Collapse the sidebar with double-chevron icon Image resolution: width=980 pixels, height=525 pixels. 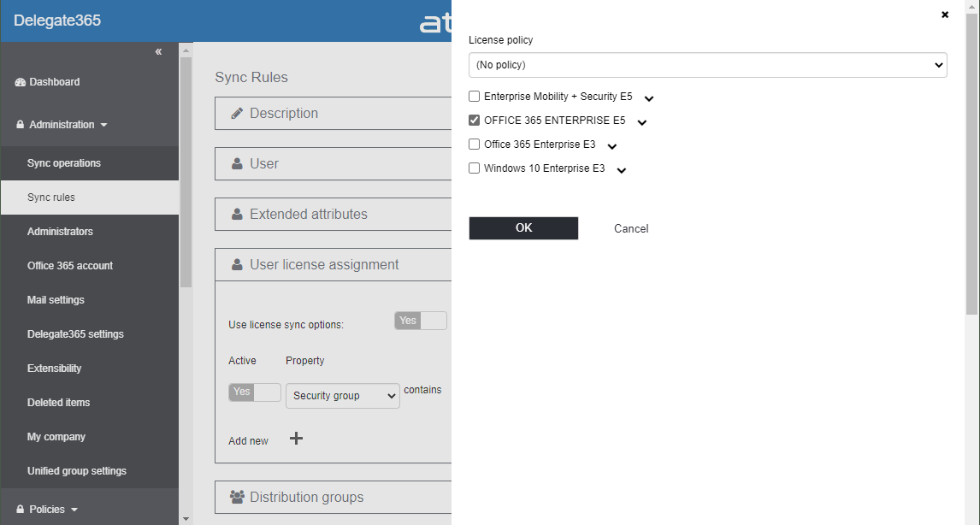pyautogui.click(x=158, y=52)
